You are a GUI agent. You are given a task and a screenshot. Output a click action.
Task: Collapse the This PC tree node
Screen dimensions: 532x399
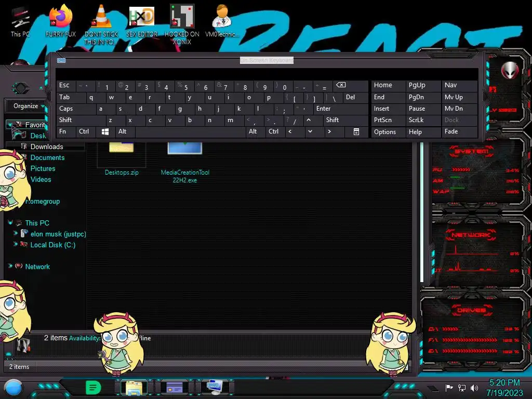10,223
